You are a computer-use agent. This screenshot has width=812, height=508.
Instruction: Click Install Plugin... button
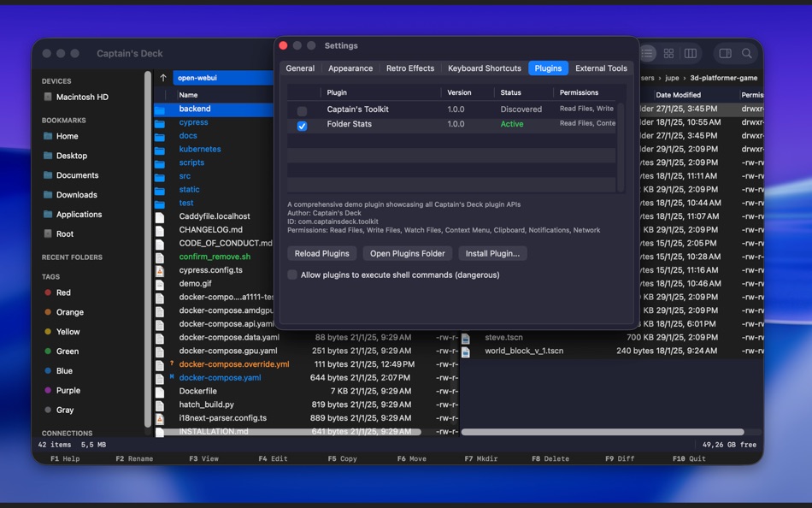coord(492,253)
